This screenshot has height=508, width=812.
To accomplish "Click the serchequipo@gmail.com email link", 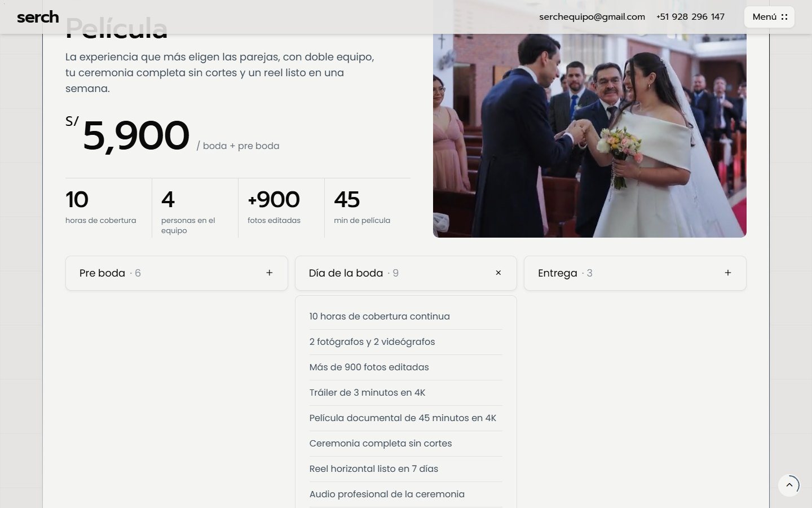I will click(592, 17).
